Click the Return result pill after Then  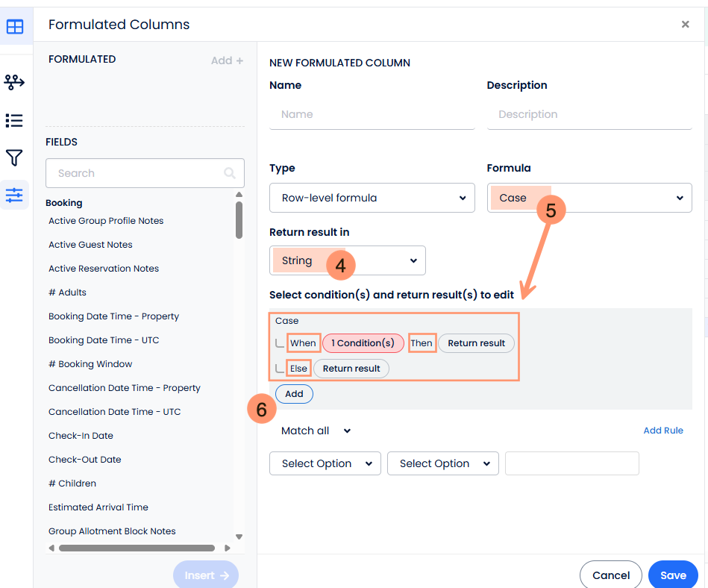tap(476, 343)
